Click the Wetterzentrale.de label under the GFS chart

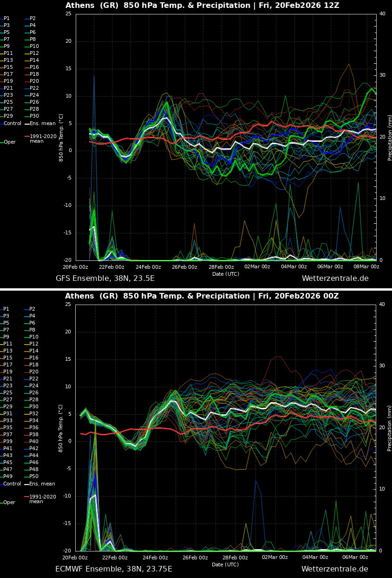click(335, 279)
